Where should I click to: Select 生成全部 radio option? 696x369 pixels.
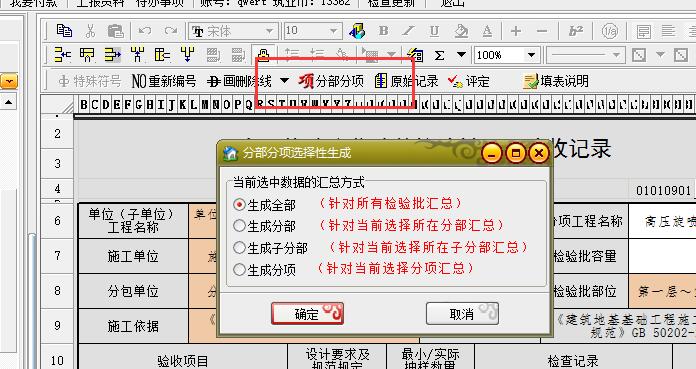(239, 205)
